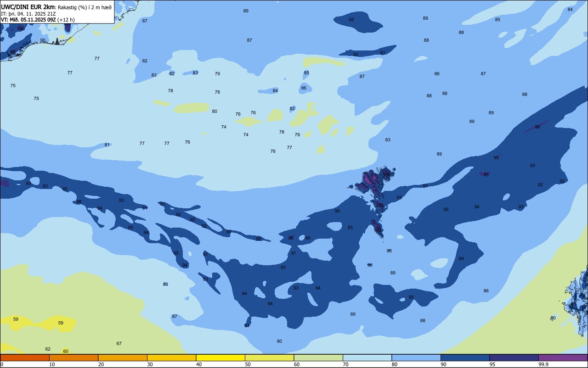Screen dimensions: 588x368
Task: Click the legend tick label "20"
Action: click(101, 364)
